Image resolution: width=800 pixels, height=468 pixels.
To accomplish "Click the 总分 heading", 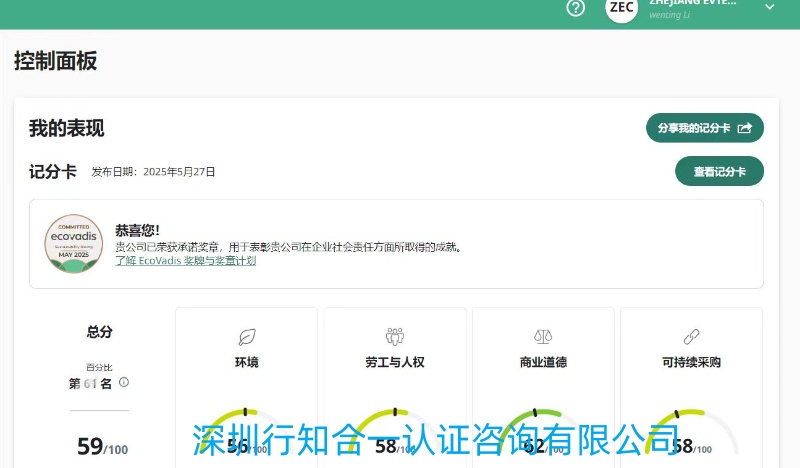I will click(99, 332).
